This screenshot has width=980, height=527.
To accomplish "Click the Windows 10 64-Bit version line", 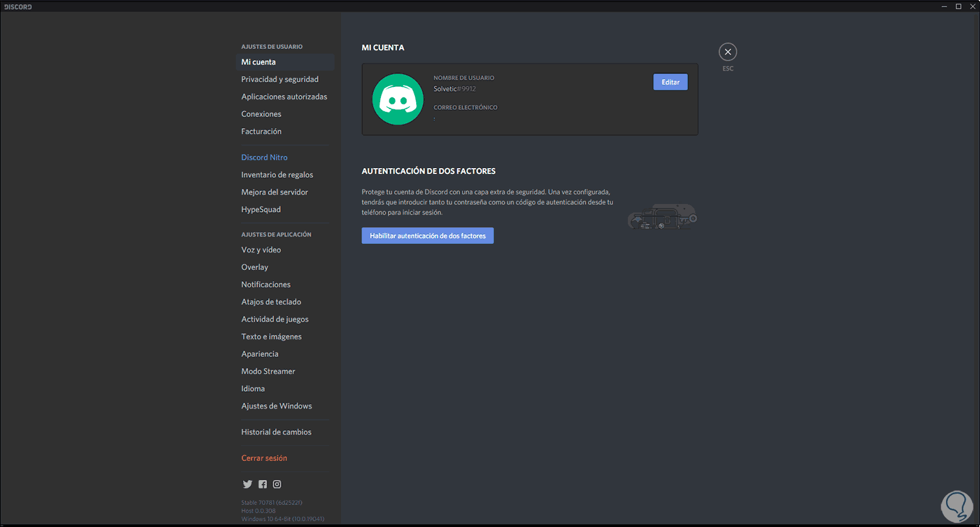I will tap(283, 518).
